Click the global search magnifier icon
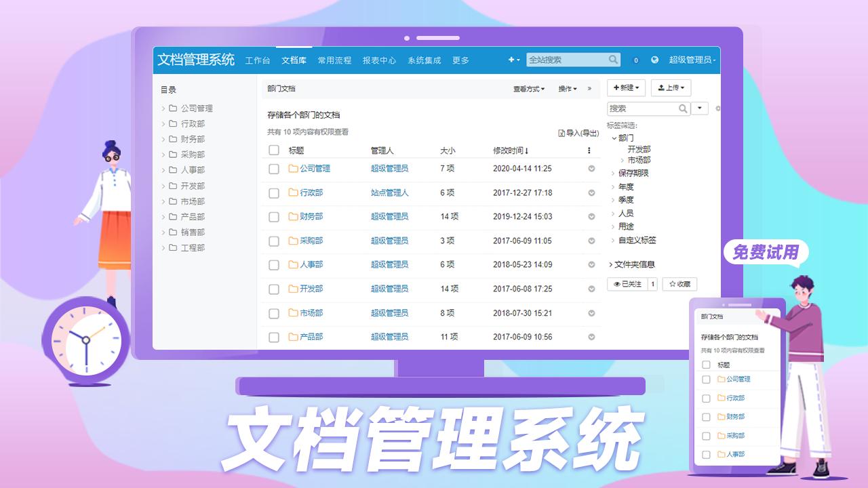The width and height of the screenshot is (868, 488). [x=612, y=60]
